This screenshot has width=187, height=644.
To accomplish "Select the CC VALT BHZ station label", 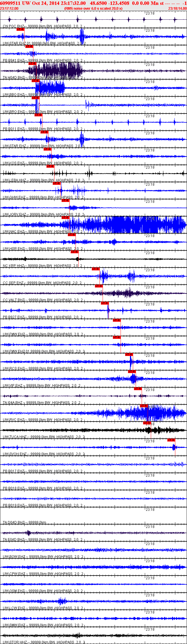I will (x=43, y=300).
